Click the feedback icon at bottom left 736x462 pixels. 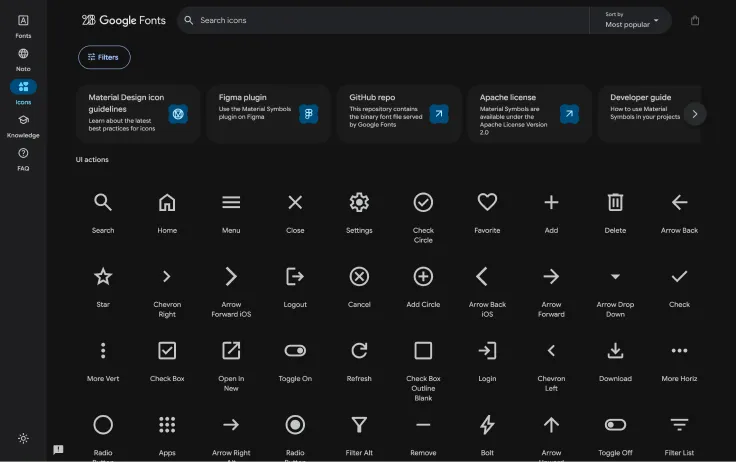coord(58,449)
